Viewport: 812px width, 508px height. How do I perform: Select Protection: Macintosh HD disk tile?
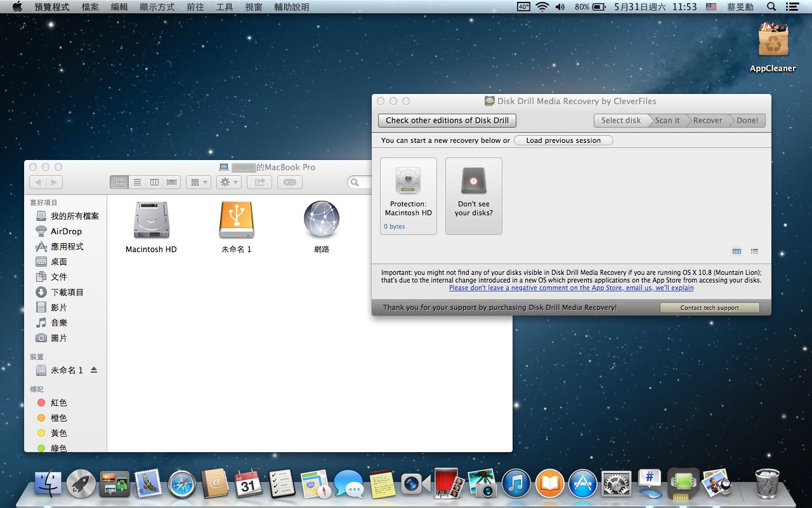click(409, 196)
